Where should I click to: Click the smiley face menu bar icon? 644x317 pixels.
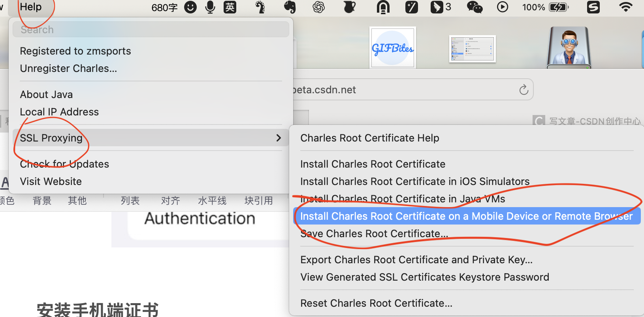click(x=190, y=7)
